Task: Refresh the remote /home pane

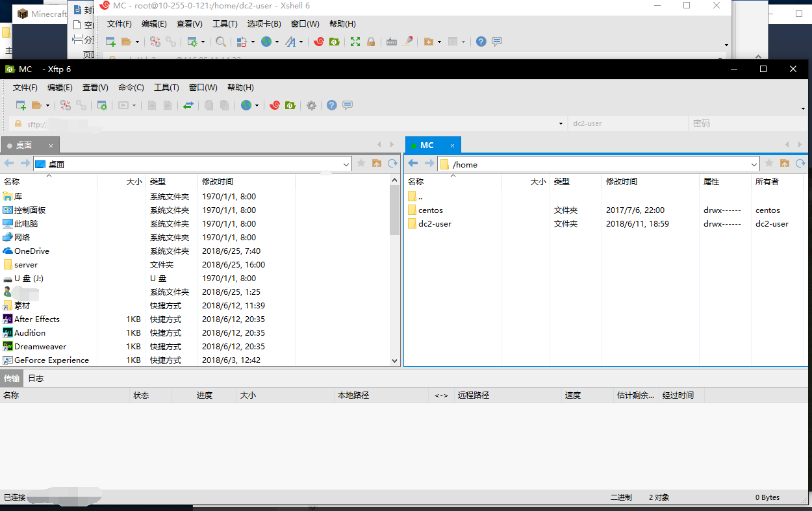Action: (800, 164)
